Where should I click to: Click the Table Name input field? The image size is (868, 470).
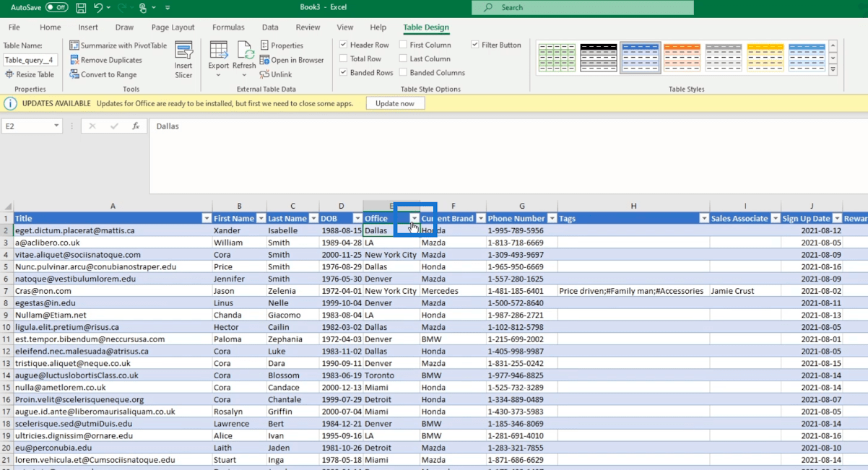30,60
